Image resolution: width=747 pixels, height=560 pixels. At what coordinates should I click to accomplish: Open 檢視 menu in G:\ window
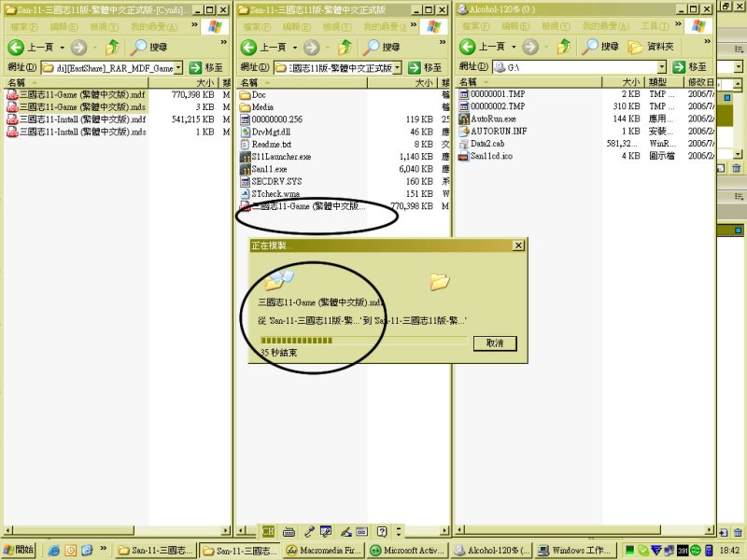[556, 26]
